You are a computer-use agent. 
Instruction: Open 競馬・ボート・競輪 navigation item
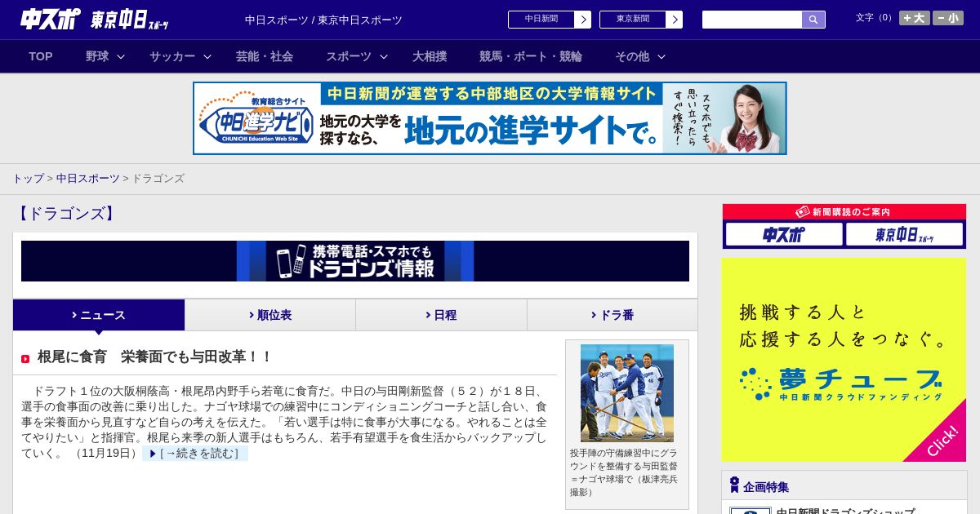click(x=531, y=56)
